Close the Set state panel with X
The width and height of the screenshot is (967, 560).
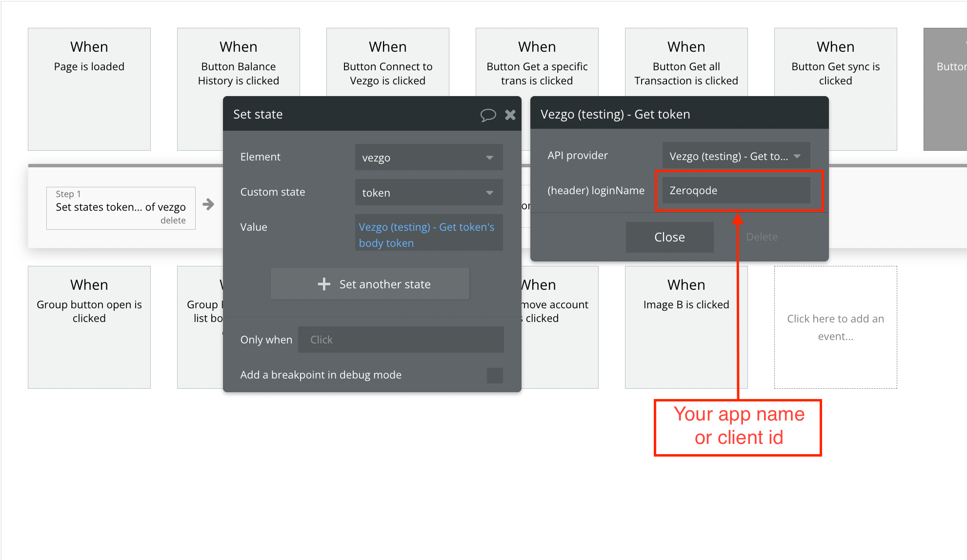click(510, 115)
